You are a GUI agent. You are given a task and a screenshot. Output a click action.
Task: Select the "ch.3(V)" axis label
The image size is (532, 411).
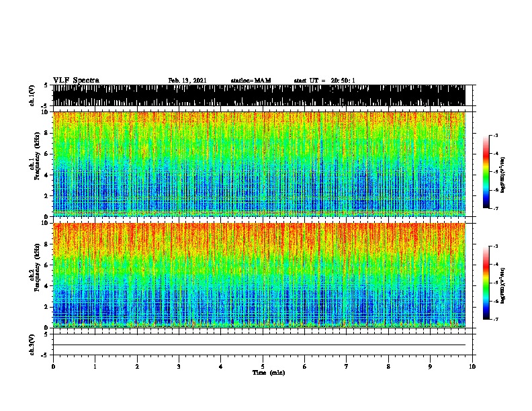32,345
